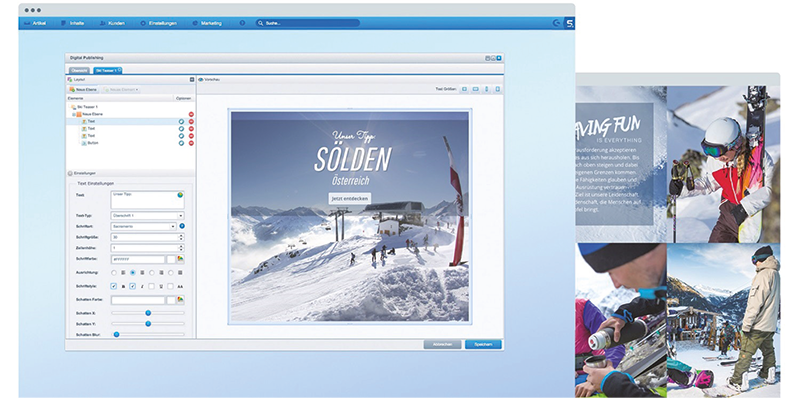Select the fourth Test Größen device icon

[x=497, y=89]
